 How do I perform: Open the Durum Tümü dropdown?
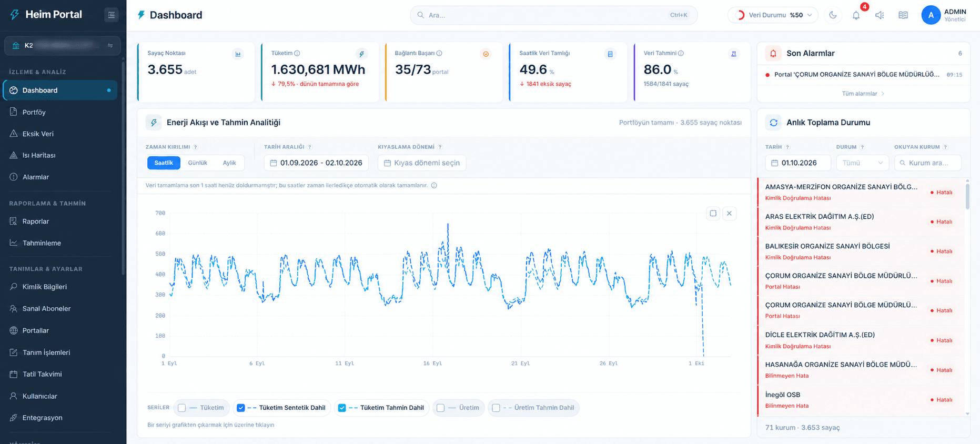[863, 163]
